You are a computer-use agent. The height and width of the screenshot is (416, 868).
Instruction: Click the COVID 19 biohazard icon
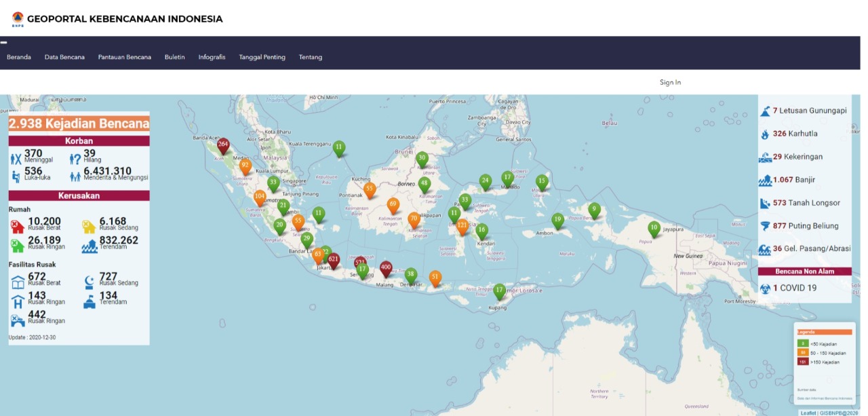click(765, 288)
